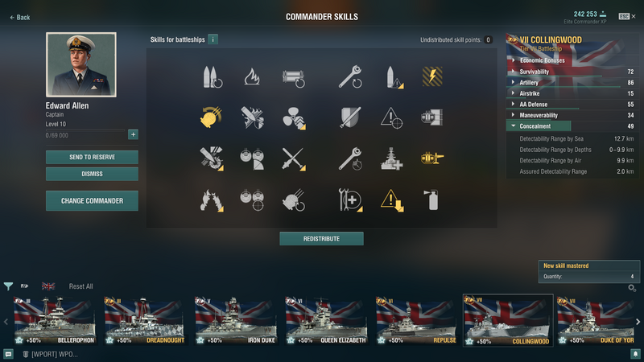Toggle the British nation flag filter
Image resolution: width=644 pixels, height=362 pixels.
pyautogui.click(x=48, y=286)
